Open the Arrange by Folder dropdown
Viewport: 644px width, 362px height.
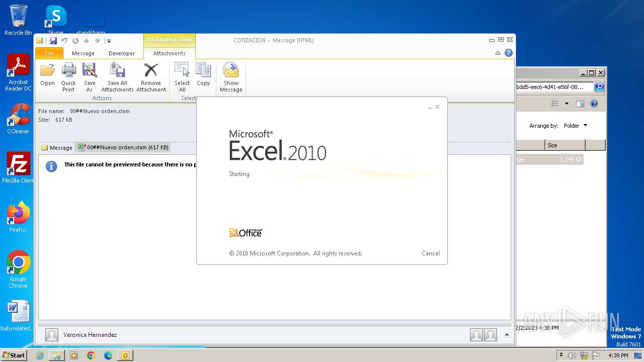tap(575, 126)
